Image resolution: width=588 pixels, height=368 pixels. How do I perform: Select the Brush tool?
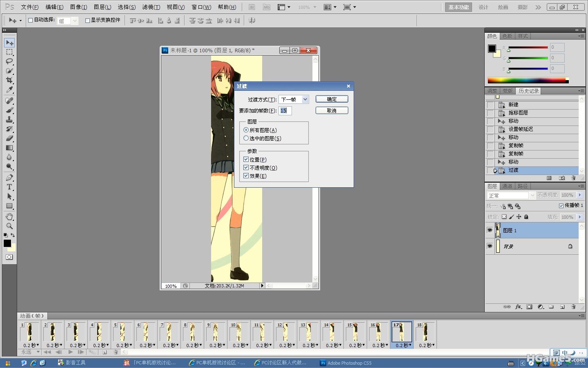[x=9, y=110]
